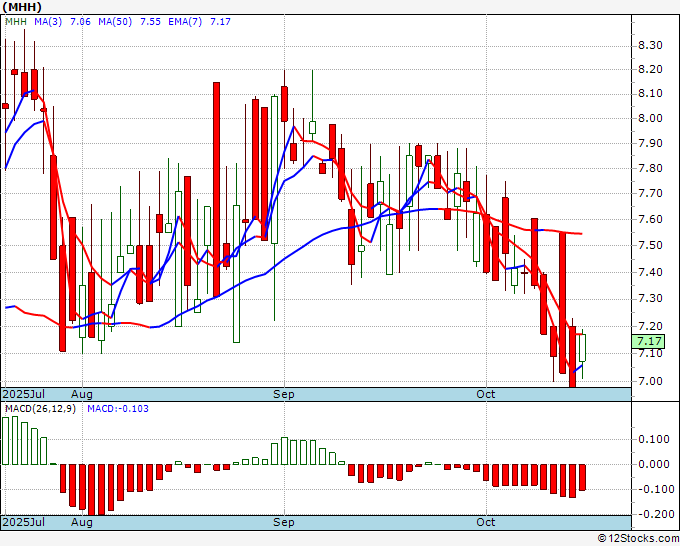
Task: Click the 7.40 price axis label
Action: (650, 272)
